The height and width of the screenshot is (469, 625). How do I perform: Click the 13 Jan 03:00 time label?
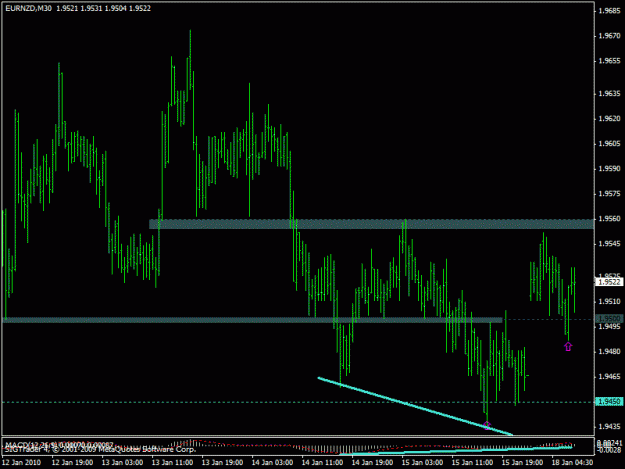tap(122, 462)
